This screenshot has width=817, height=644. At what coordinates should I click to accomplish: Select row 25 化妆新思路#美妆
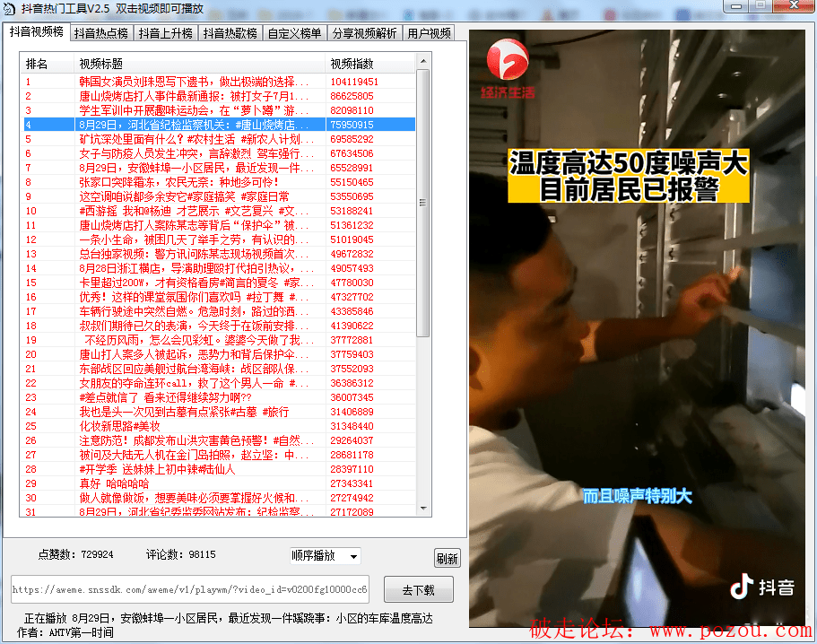click(x=220, y=426)
